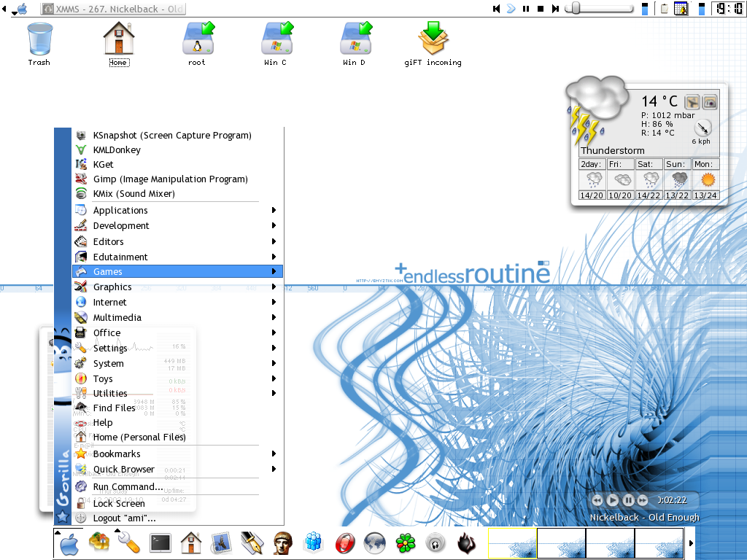Expand the Applications submenu
Screen dimensions: 747x560
pos(177,210)
